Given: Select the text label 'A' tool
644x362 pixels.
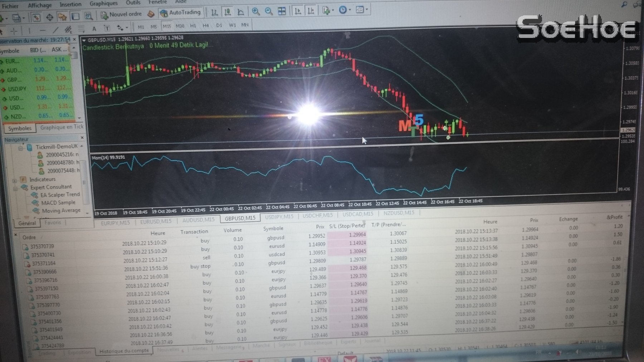Looking at the screenshot, I should (94, 29).
